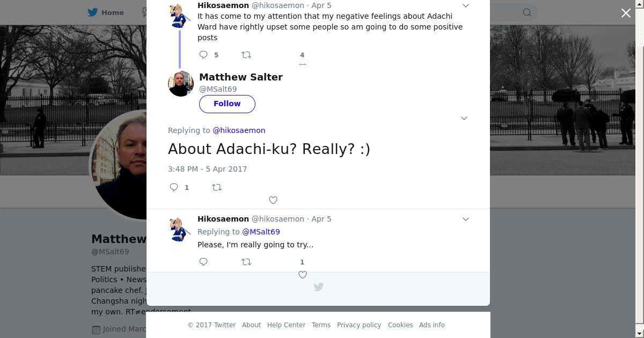The image size is (644, 338).
Task: Reply to the top Hikosaemon tweet
Action: pos(203,55)
